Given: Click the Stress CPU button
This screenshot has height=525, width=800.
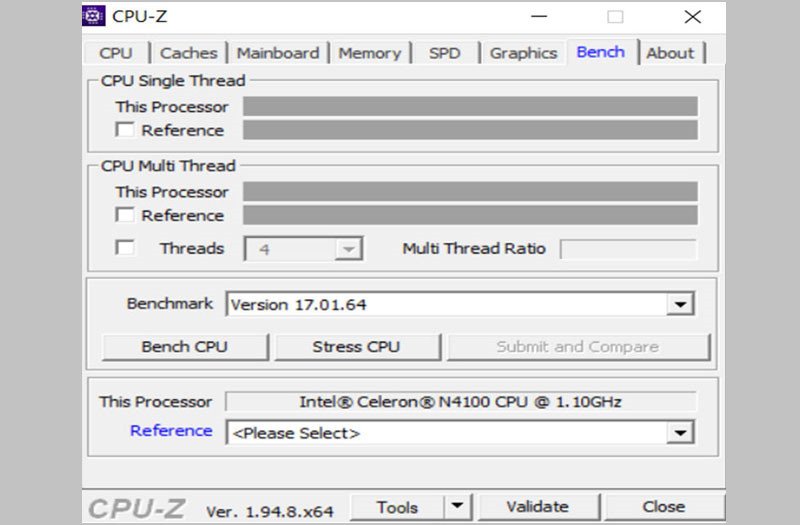Looking at the screenshot, I should tap(357, 347).
